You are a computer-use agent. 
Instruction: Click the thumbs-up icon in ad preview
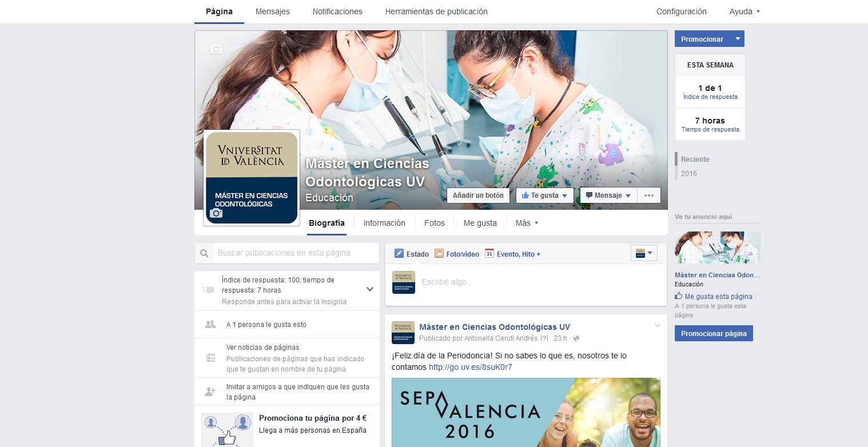click(x=678, y=296)
